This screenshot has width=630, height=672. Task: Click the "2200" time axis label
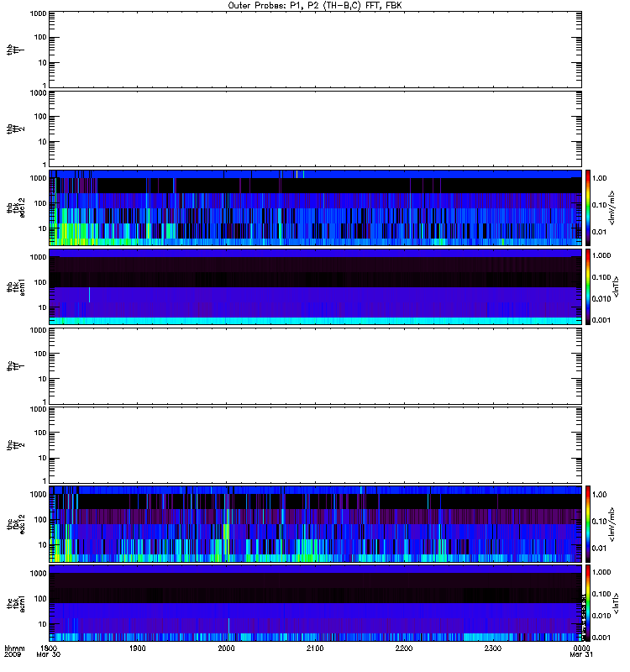click(404, 648)
